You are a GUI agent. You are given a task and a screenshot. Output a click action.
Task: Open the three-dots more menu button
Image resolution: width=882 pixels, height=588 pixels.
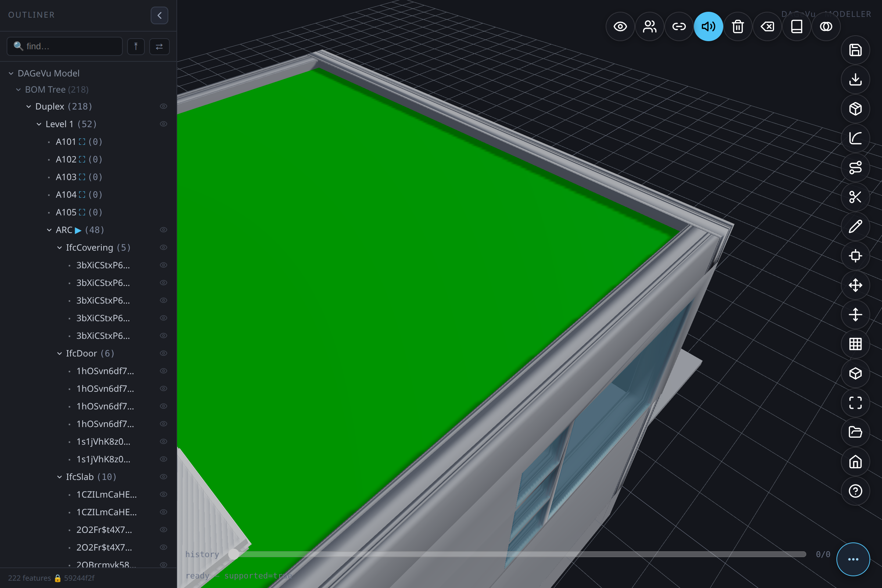(853, 559)
